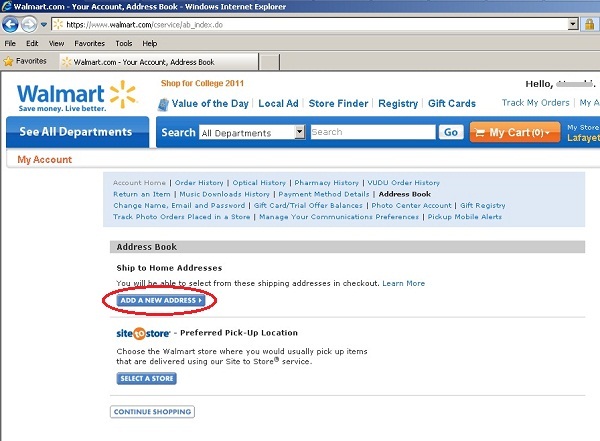
Task: Open VUDU Order History link
Action: (x=403, y=183)
